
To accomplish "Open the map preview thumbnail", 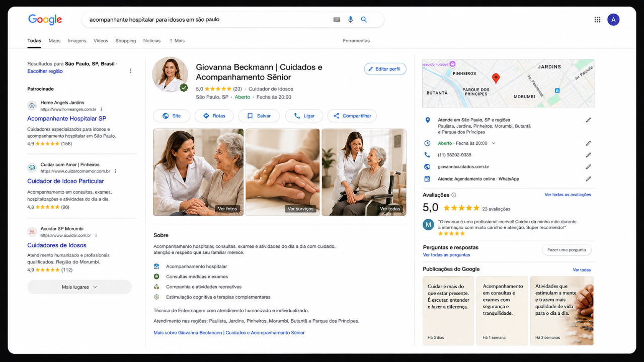I will coord(508,83).
